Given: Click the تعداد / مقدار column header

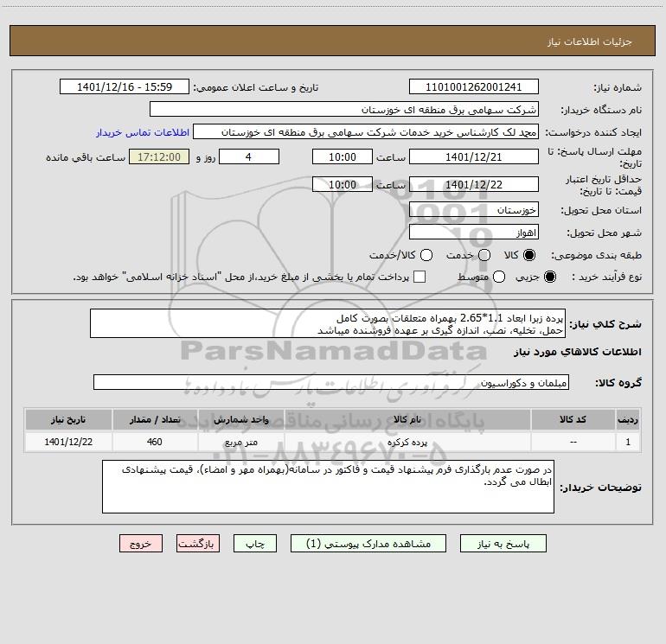Looking at the screenshot, I should click(x=155, y=419).
